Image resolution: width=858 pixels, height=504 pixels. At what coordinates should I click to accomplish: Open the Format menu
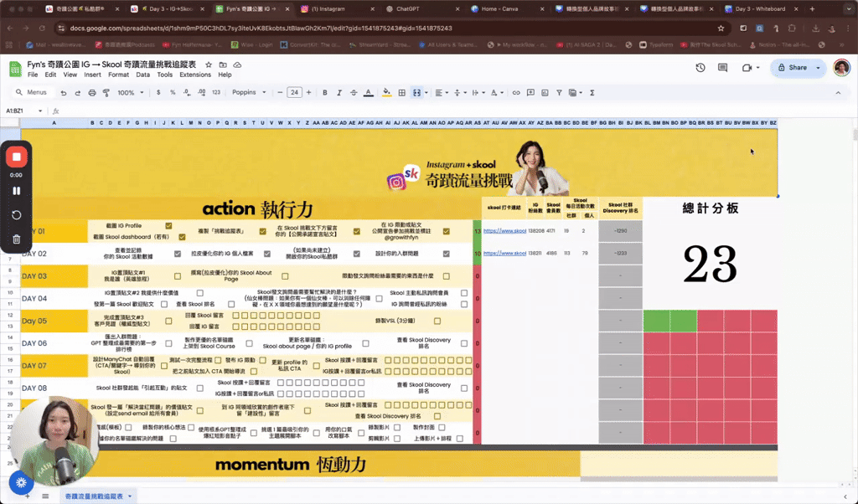(x=118, y=75)
